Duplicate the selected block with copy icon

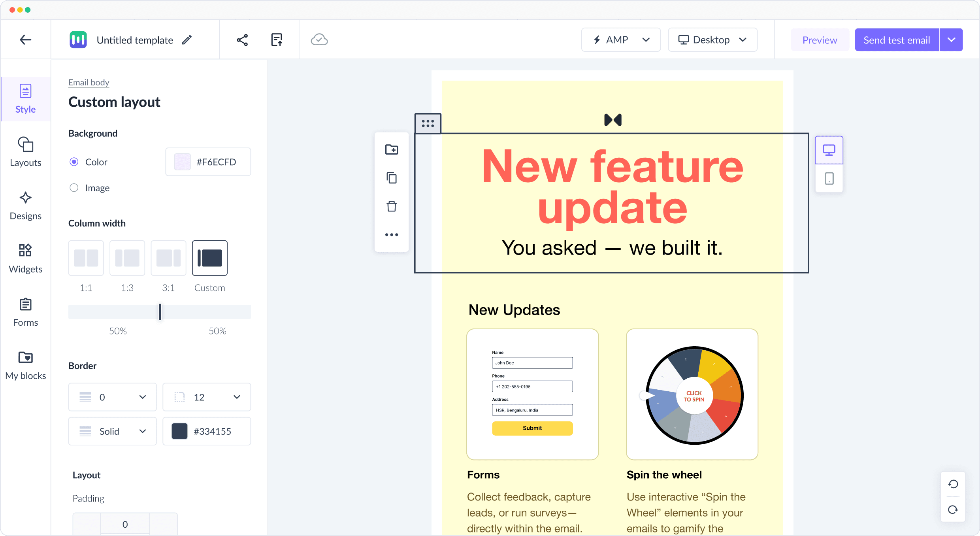(392, 178)
